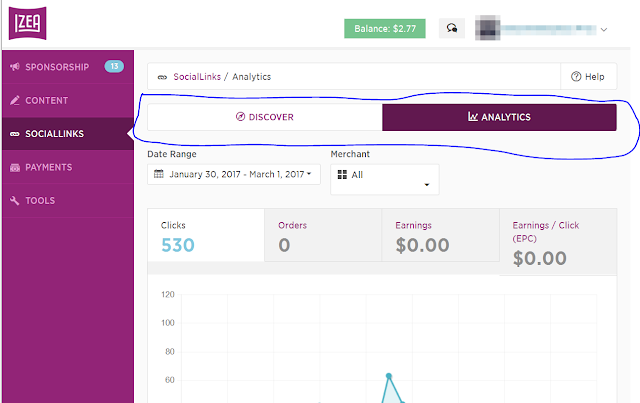Click the blurred user avatar
This screenshot has height=403, width=640.
[x=488, y=28]
